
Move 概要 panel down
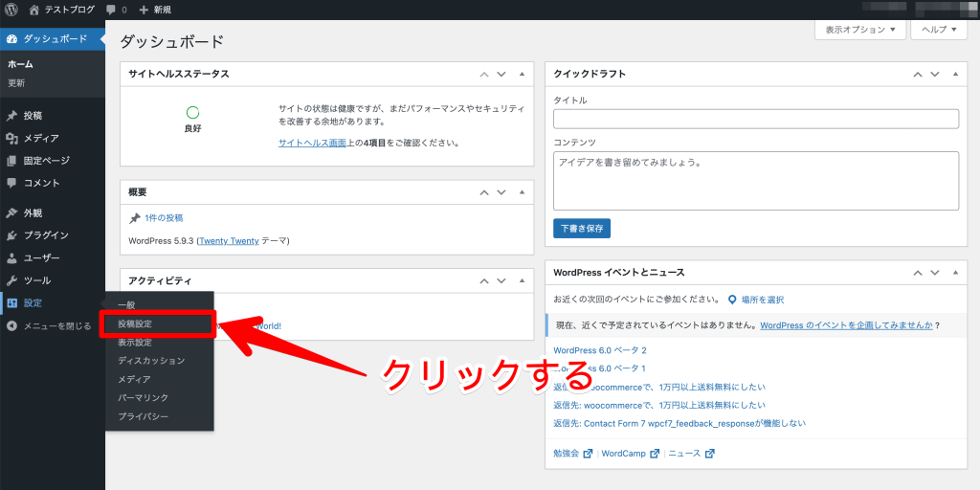(x=501, y=192)
